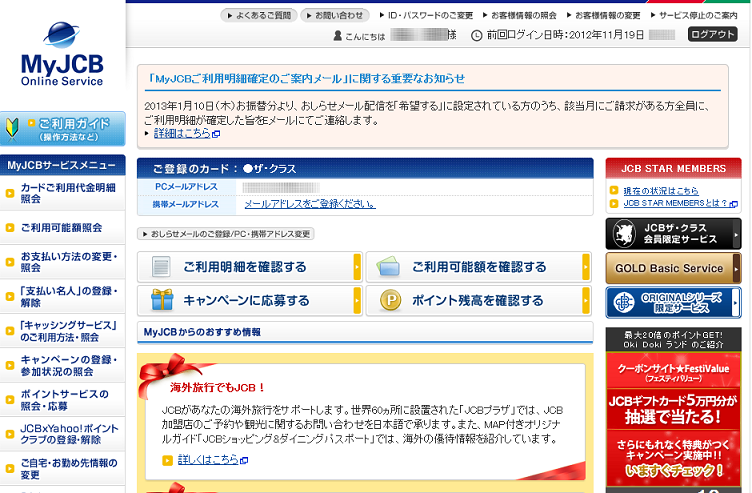
Task: Open ORIGINALシリーズ限定サービス banner
Action: pos(673,303)
